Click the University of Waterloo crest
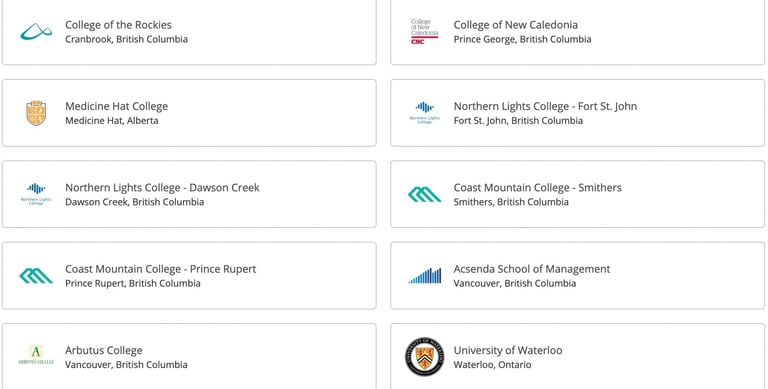The image size is (768, 389). 425,357
